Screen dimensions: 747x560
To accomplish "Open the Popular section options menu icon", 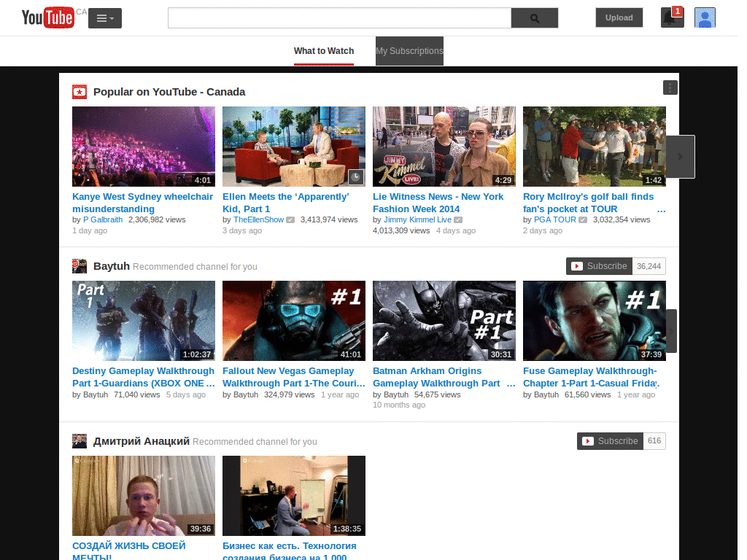I will point(670,87).
